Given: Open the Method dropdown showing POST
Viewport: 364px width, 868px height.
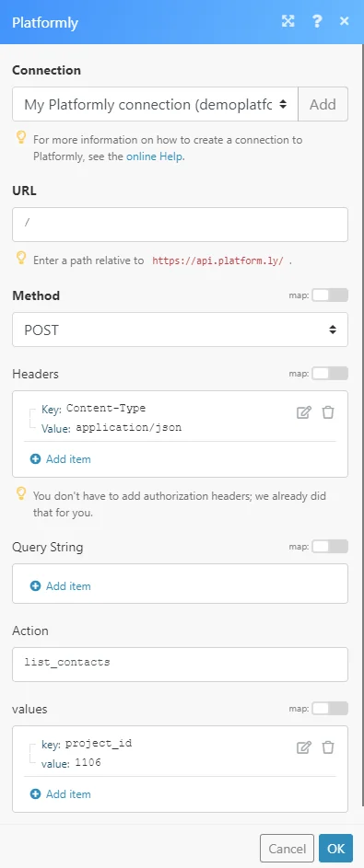Looking at the screenshot, I should point(180,330).
